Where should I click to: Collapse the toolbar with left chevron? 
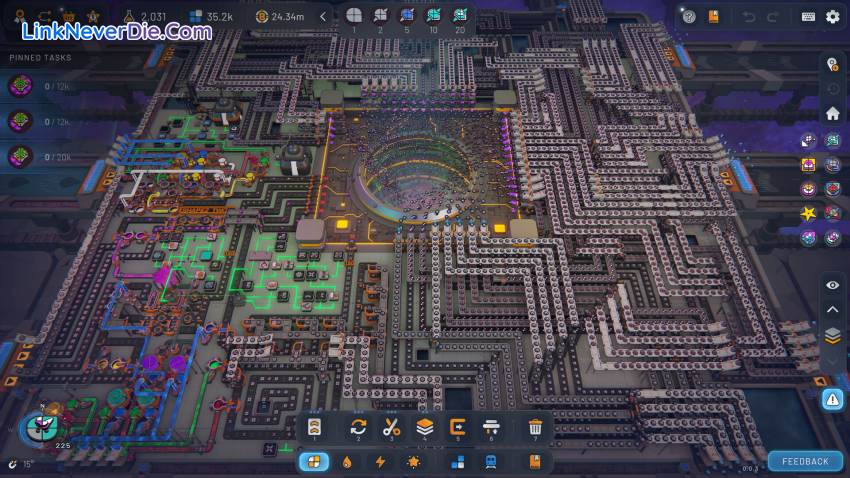click(x=322, y=17)
